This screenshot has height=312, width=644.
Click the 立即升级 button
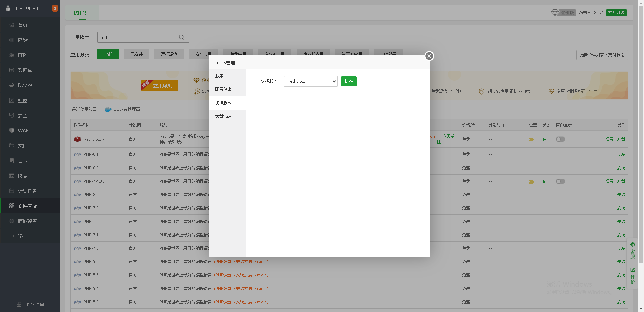point(616,13)
